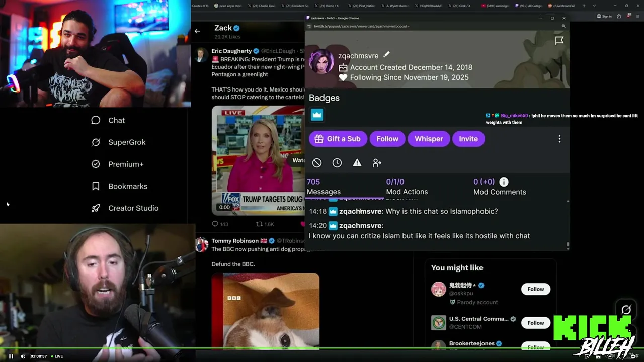Click the repost icon showing 1.6K
Screen dimensions: 644x362
pos(259,224)
